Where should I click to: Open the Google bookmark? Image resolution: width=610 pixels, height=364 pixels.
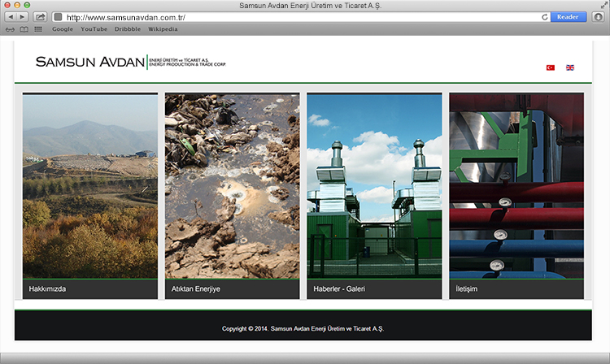click(62, 29)
